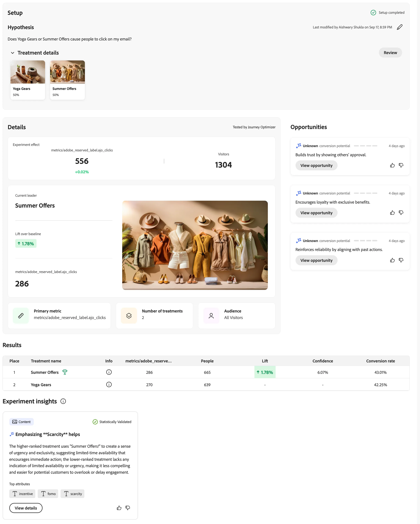The width and height of the screenshot is (420, 524).
Task: Click the Audience person icon
Action: [x=211, y=315]
